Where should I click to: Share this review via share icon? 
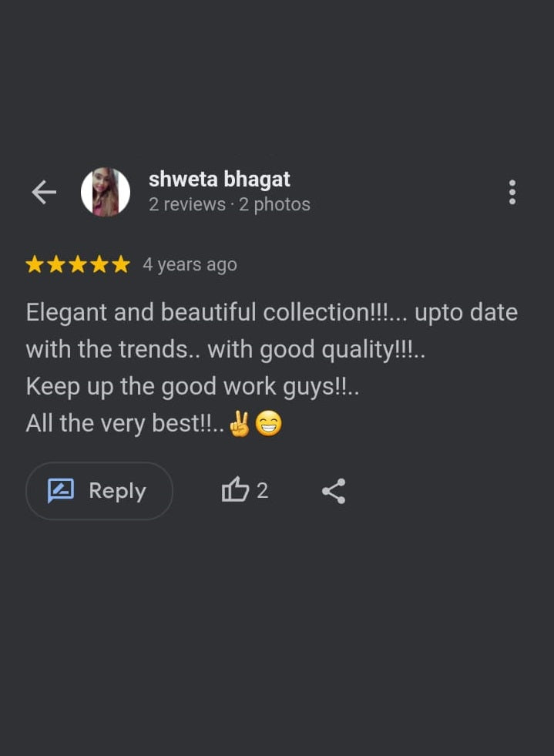[334, 491]
